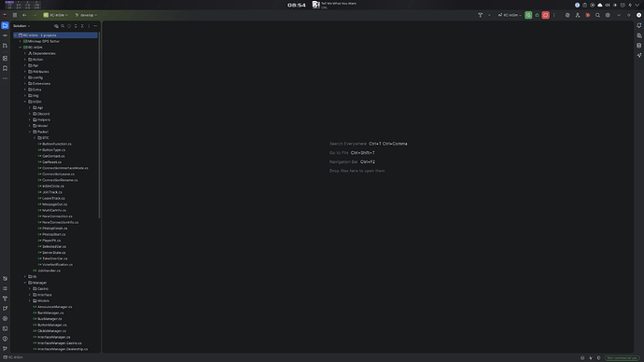Expand the Extensions folder
Image resolution: width=644 pixels, height=362 pixels.
click(x=25, y=84)
